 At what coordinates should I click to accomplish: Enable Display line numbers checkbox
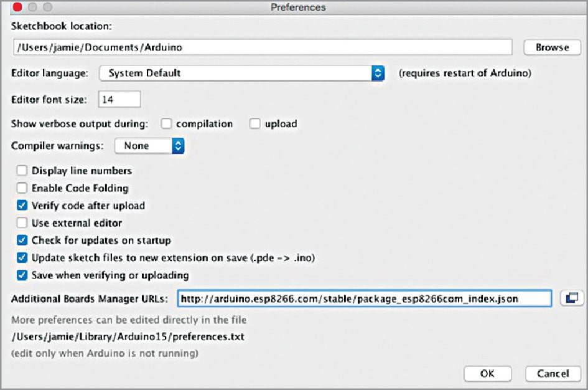click(x=22, y=171)
